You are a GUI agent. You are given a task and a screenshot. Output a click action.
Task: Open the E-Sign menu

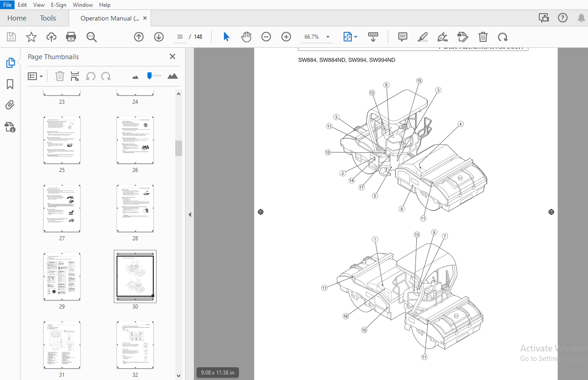pyautogui.click(x=59, y=5)
